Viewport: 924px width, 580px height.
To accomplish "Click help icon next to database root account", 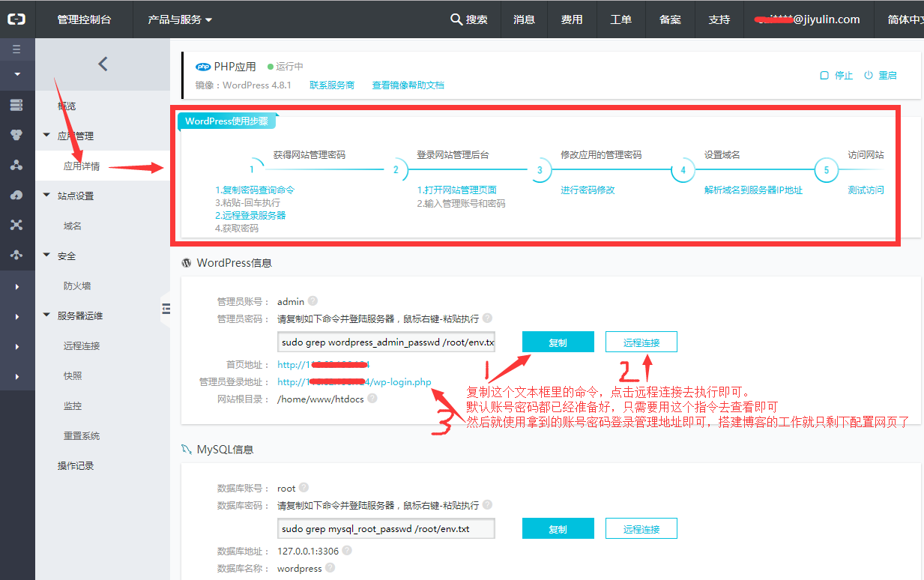I will 304,488.
